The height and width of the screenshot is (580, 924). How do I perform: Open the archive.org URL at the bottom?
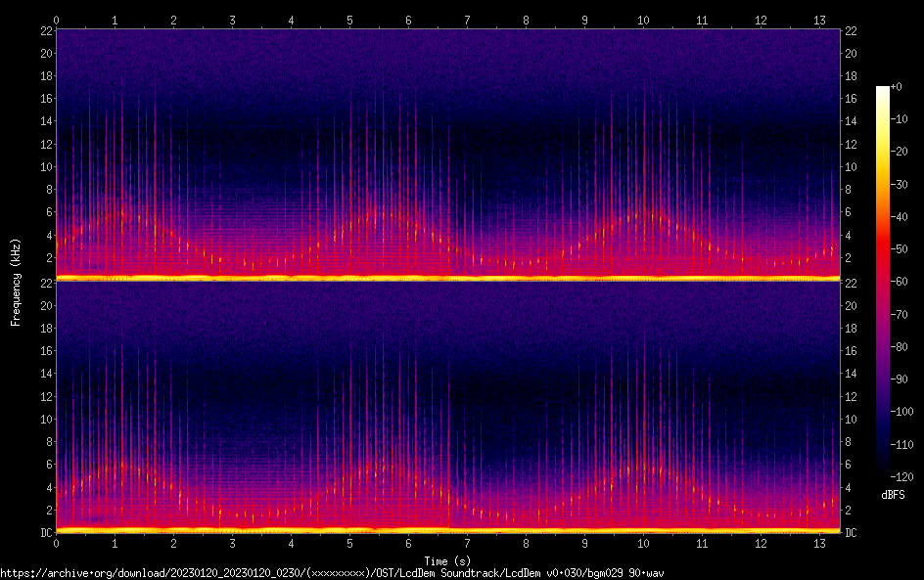tap(333, 573)
